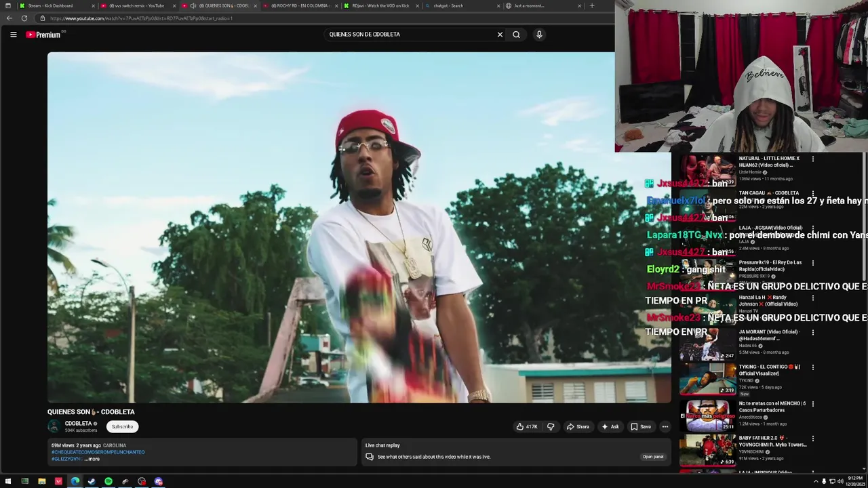Open CDOBLETA channel name link

(x=78, y=424)
